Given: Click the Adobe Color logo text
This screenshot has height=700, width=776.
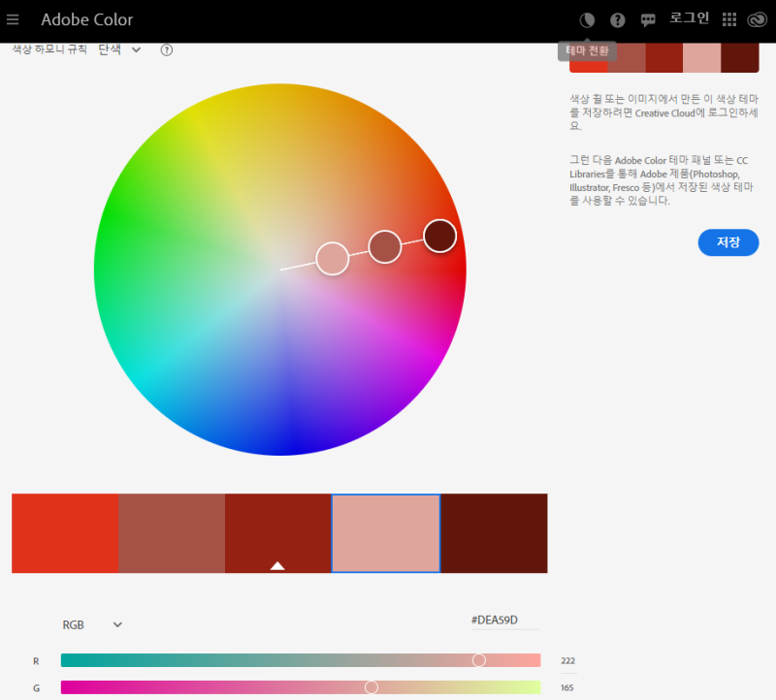Looking at the screenshot, I should [x=86, y=19].
